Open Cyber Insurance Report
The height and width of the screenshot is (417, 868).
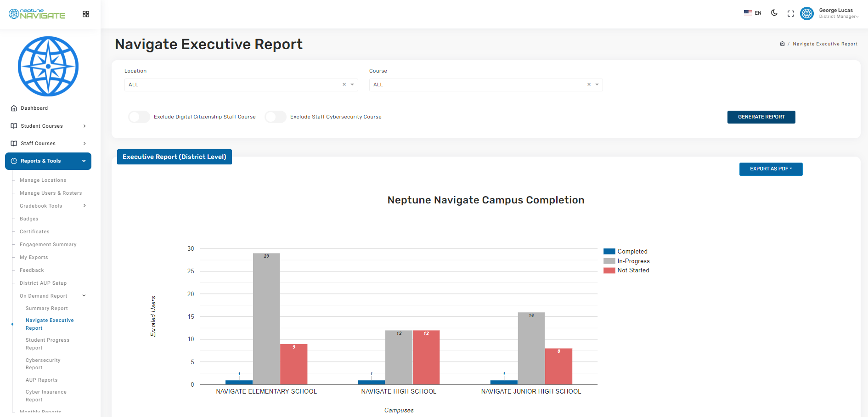[46, 396]
